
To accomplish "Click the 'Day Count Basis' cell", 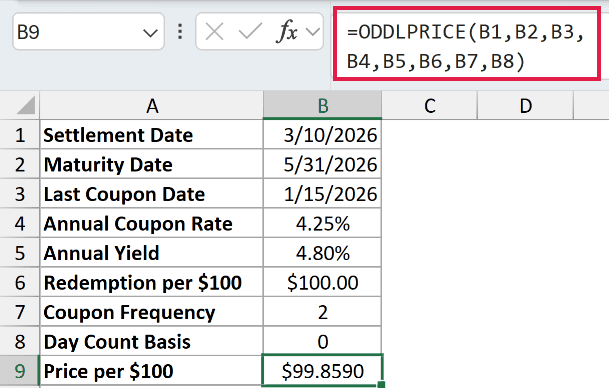I will [152, 341].
